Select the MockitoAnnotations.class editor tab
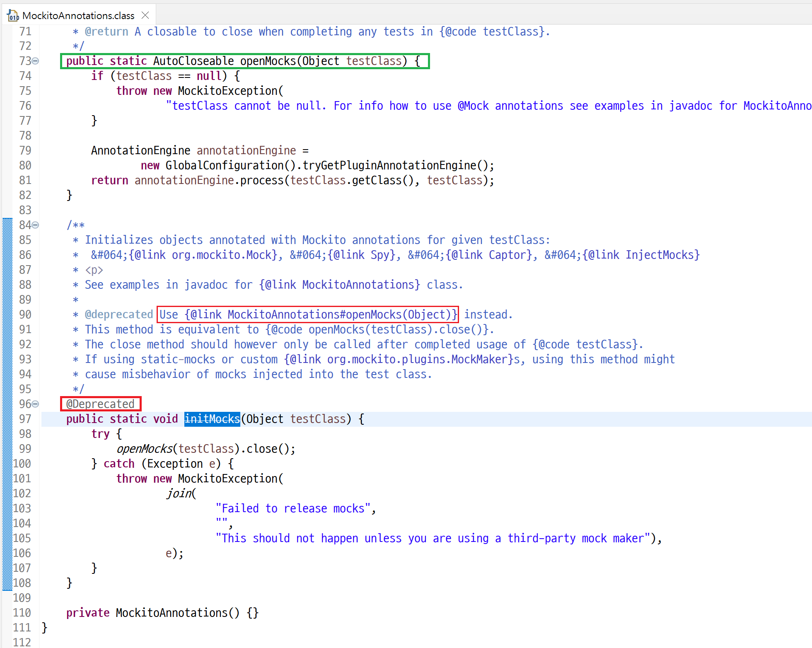This screenshot has width=812, height=648. (x=78, y=16)
